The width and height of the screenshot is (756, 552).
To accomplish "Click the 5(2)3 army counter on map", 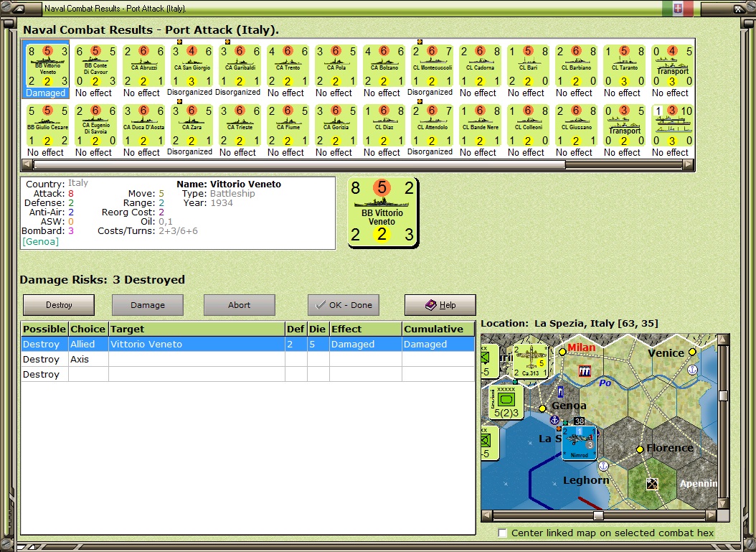I will [506, 403].
